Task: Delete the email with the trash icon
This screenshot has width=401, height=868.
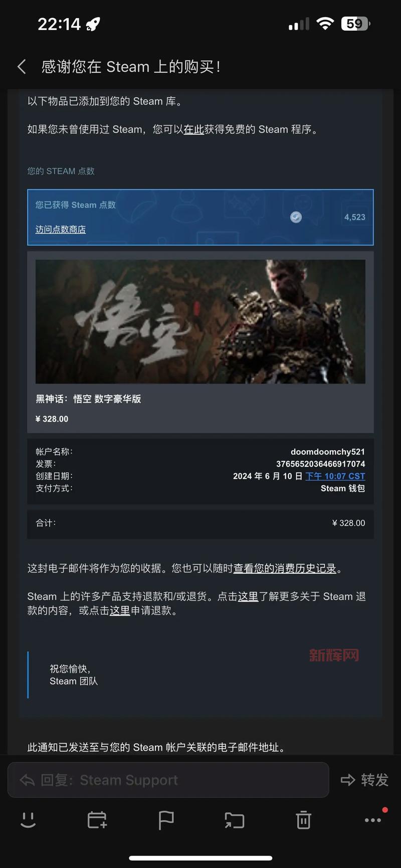Action: [303, 820]
